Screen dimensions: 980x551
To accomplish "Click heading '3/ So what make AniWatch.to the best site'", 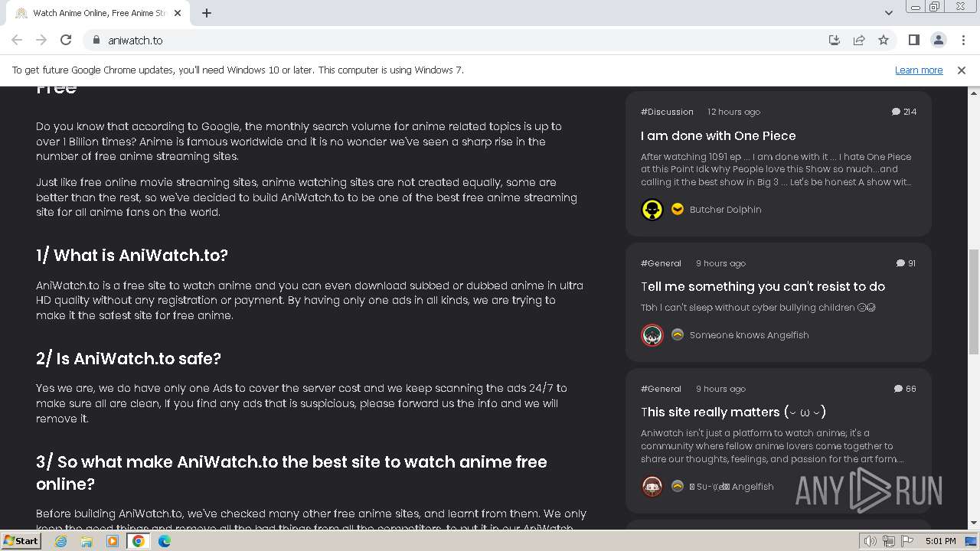I will 292,473.
